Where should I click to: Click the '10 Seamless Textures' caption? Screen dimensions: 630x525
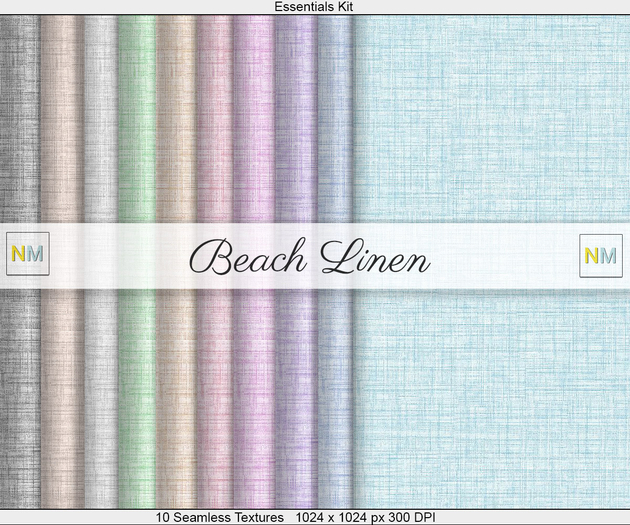(220, 517)
